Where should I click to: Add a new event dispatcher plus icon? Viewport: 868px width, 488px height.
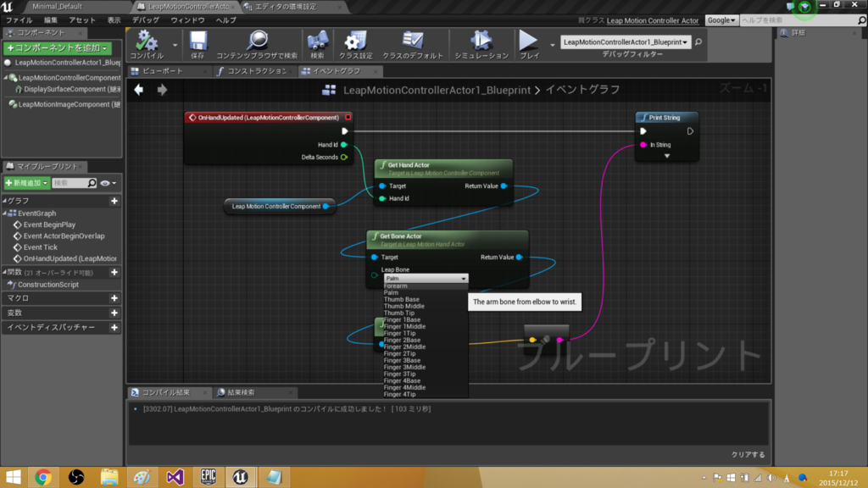pyautogui.click(x=114, y=328)
